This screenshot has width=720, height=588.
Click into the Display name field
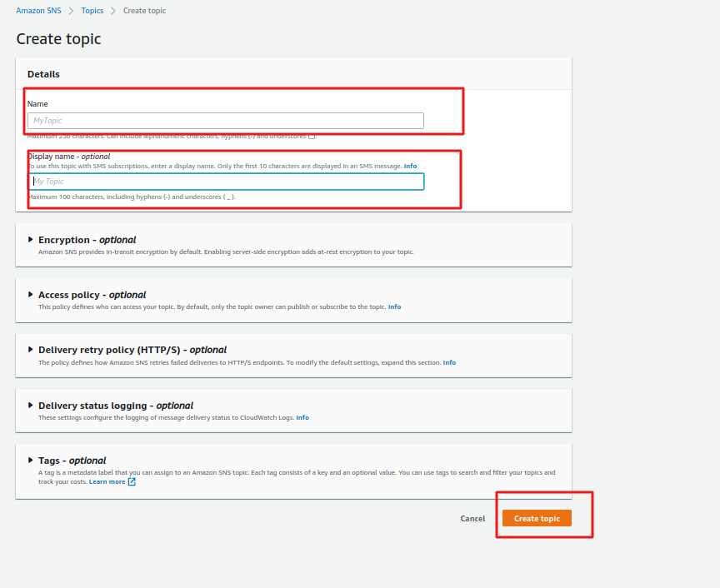[225, 182]
